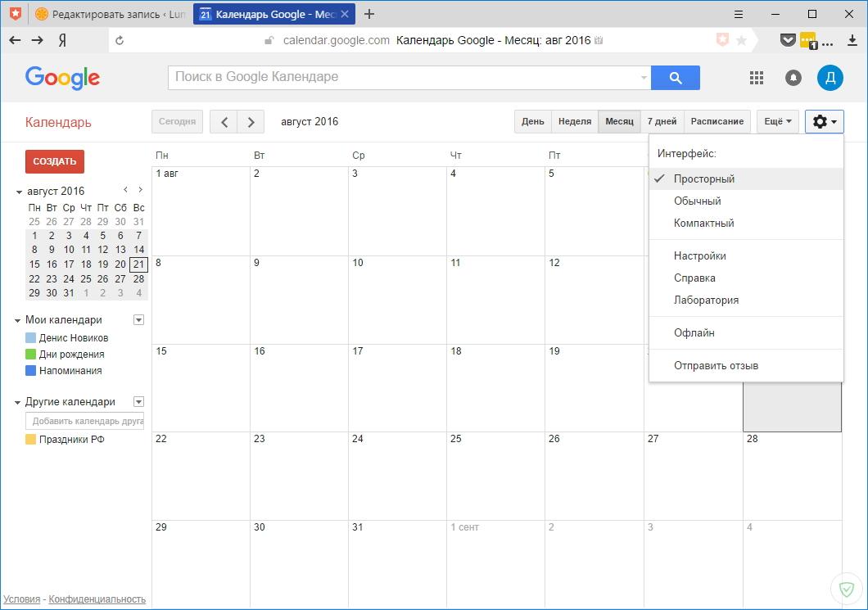
Task: Select the Компактный interface density
Action: 746,223
